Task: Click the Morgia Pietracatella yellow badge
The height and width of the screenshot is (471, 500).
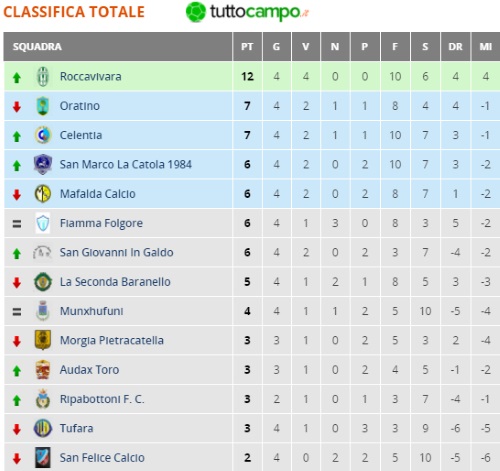Action: tap(43, 340)
